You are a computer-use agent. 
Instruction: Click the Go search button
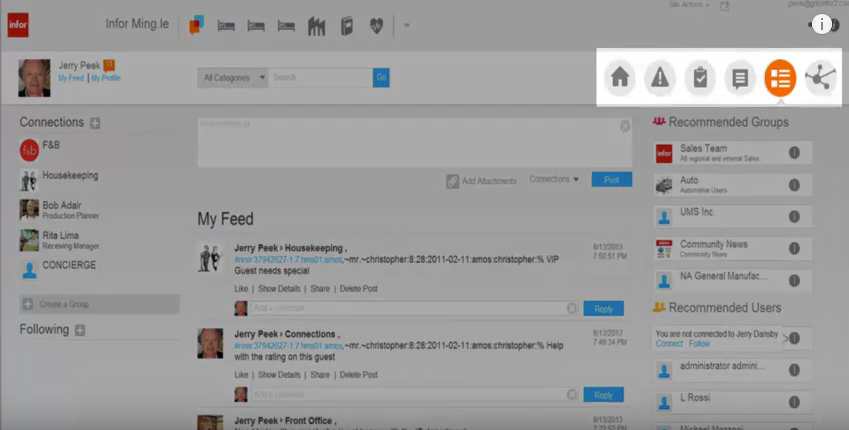(381, 77)
